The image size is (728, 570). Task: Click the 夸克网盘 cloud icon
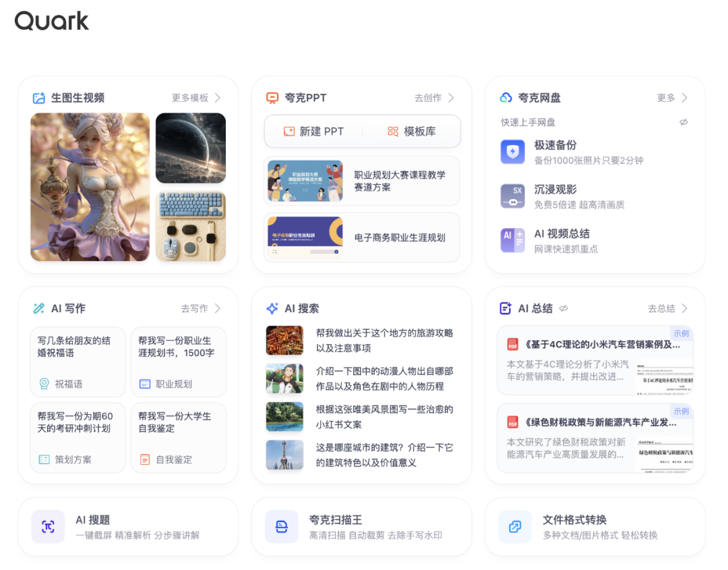(x=506, y=98)
